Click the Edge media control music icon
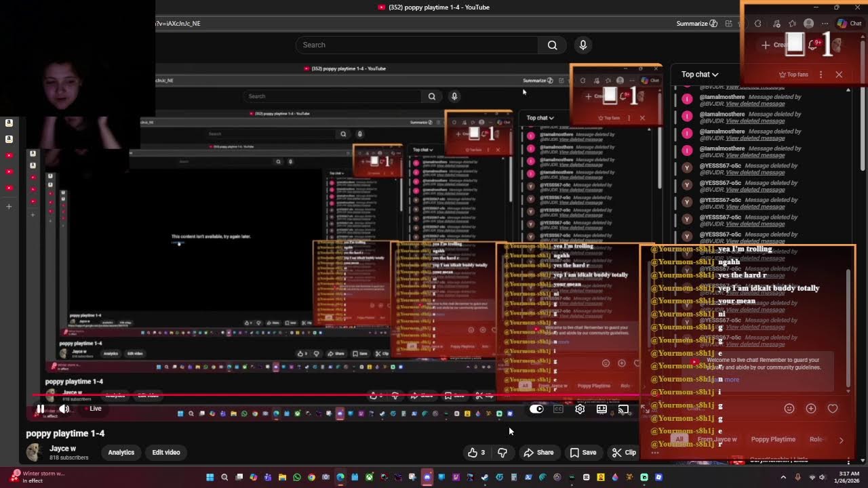Screen dimensions: 868x488 click(776, 24)
